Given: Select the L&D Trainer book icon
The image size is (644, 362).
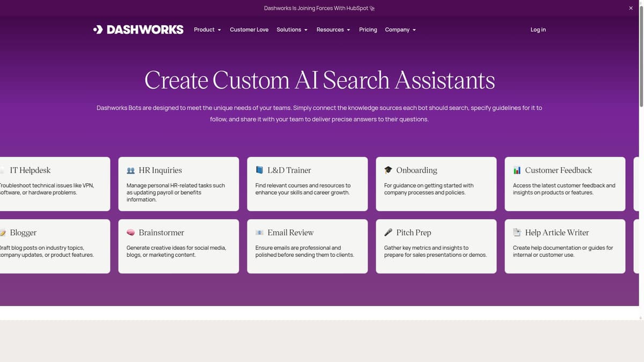Looking at the screenshot, I should pos(258,170).
